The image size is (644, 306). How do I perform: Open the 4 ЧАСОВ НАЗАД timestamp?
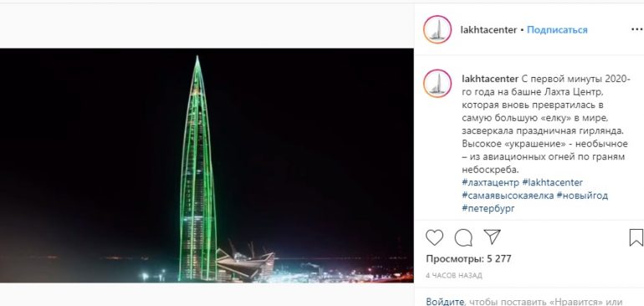454,276
